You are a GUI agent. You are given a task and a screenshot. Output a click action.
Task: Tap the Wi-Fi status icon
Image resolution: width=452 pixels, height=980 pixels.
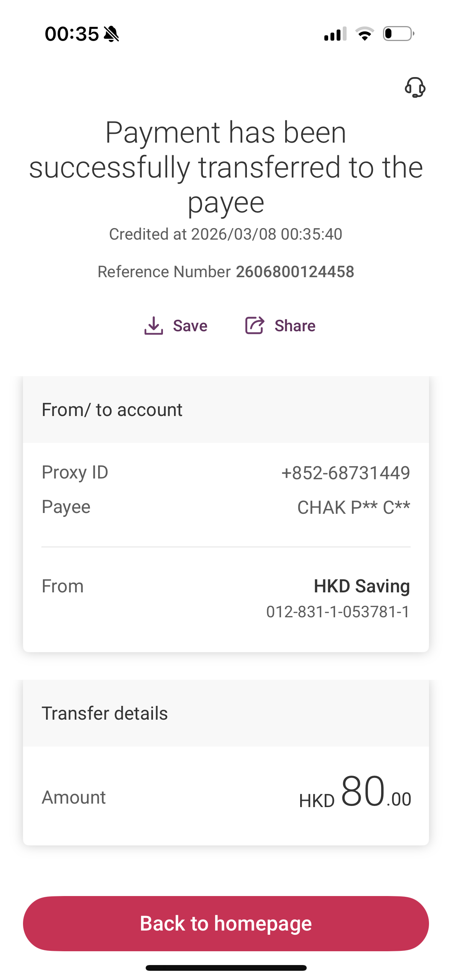click(x=365, y=34)
